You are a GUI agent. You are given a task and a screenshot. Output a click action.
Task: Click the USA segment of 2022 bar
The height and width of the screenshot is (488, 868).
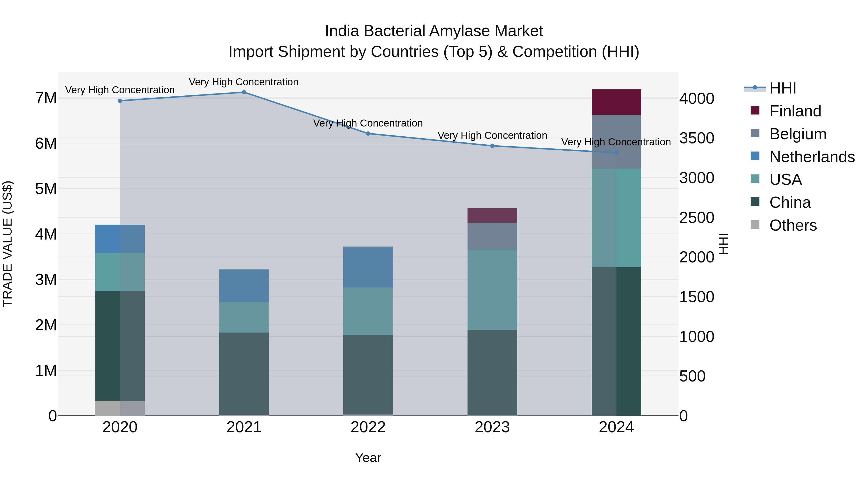coord(368,311)
